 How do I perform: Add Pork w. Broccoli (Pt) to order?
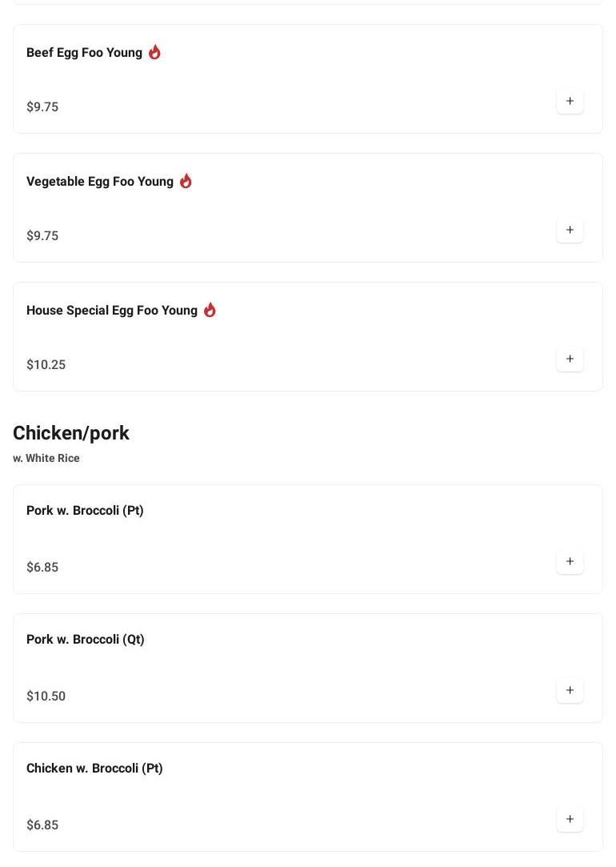[x=570, y=562]
